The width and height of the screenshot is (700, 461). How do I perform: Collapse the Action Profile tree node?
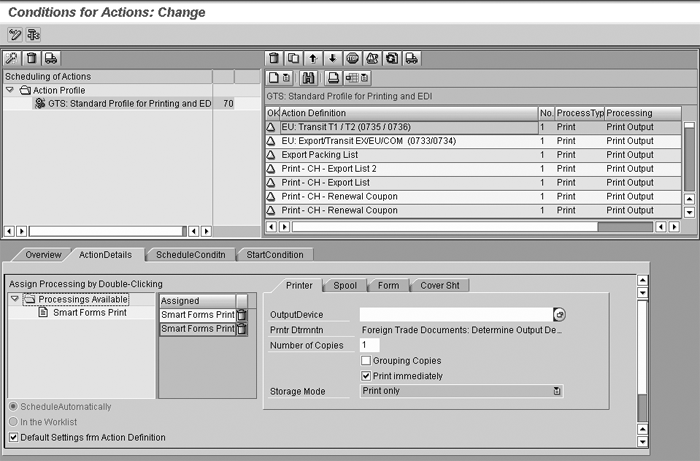point(10,89)
